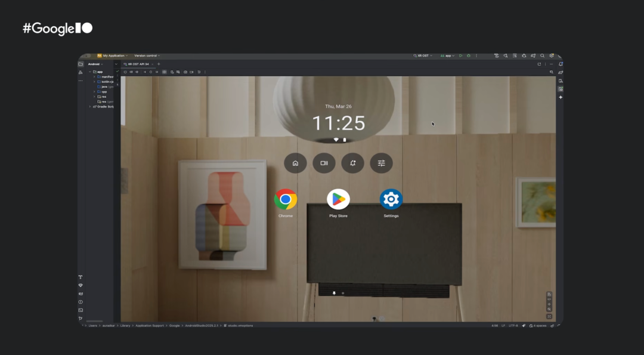Viewport: 644px width, 355px height.
Task: Click the UTF-8 encoding status item
Action: (513, 325)
